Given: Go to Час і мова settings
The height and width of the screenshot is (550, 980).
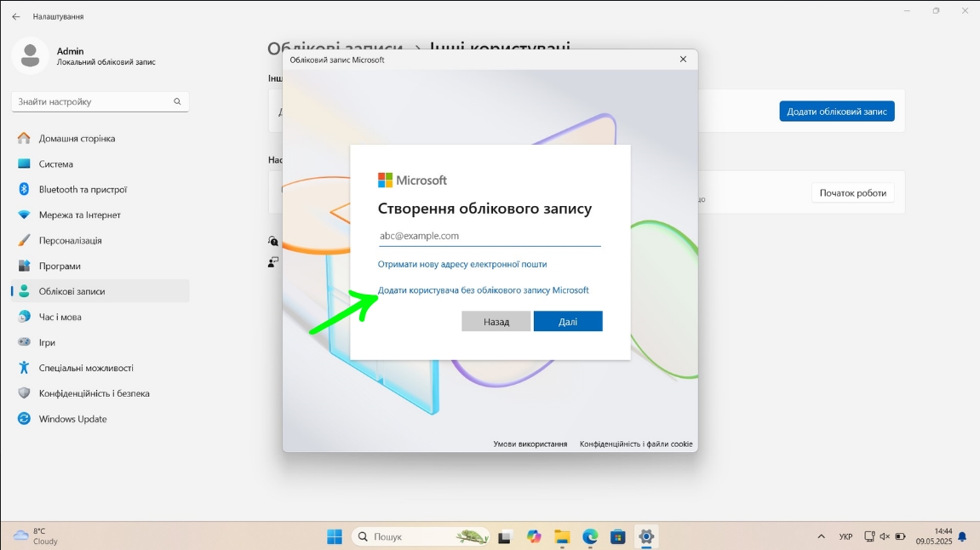Looking at the screenshot, I should point(60,317).
